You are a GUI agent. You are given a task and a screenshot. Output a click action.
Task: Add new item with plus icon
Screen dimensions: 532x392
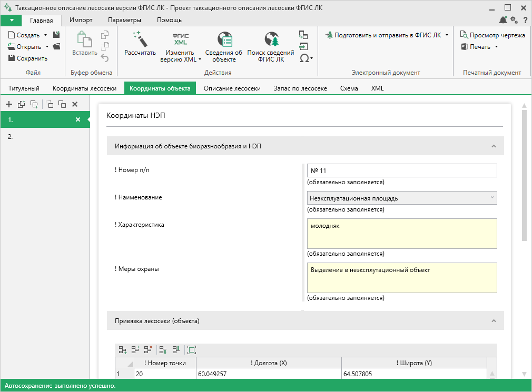pos(9,104)
